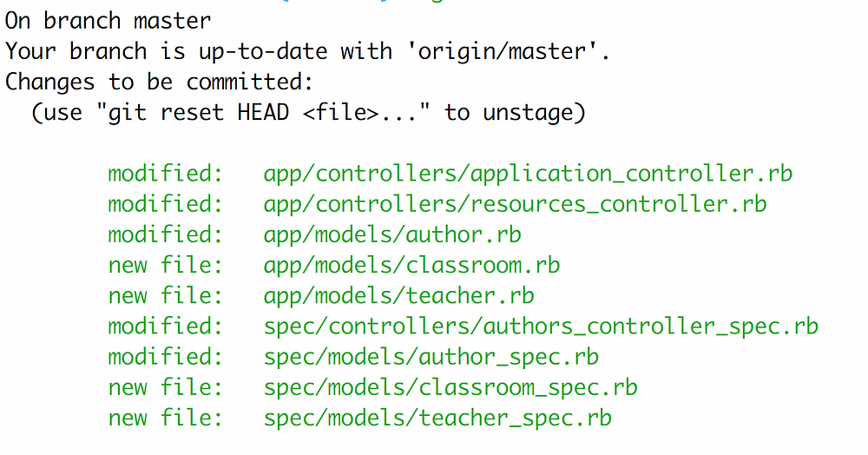The height and width of the screenshot is (455, 868).
Task: Click 'new file:' label beside teacher_spec.rb
Action: 165,418
